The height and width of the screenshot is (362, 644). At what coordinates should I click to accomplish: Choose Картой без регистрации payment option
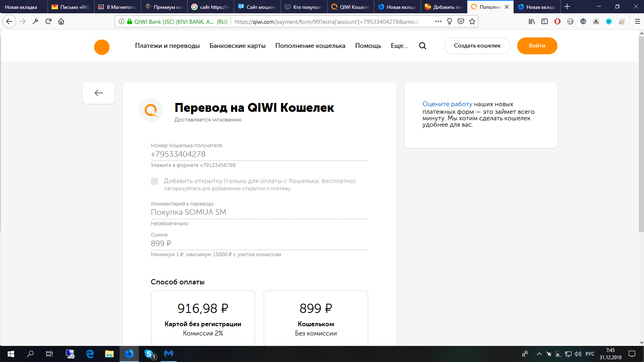tap(203, 318)
